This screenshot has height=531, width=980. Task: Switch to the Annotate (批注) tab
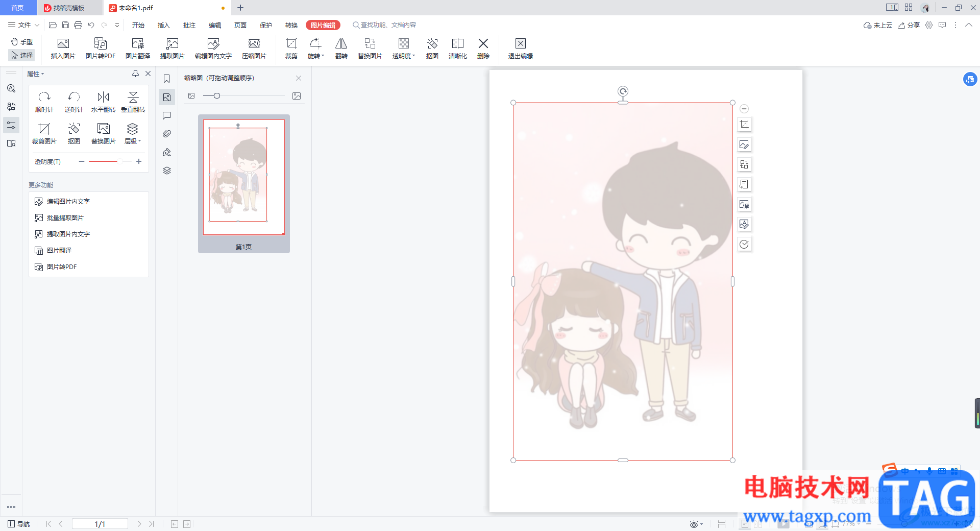(x=189, y=25)
